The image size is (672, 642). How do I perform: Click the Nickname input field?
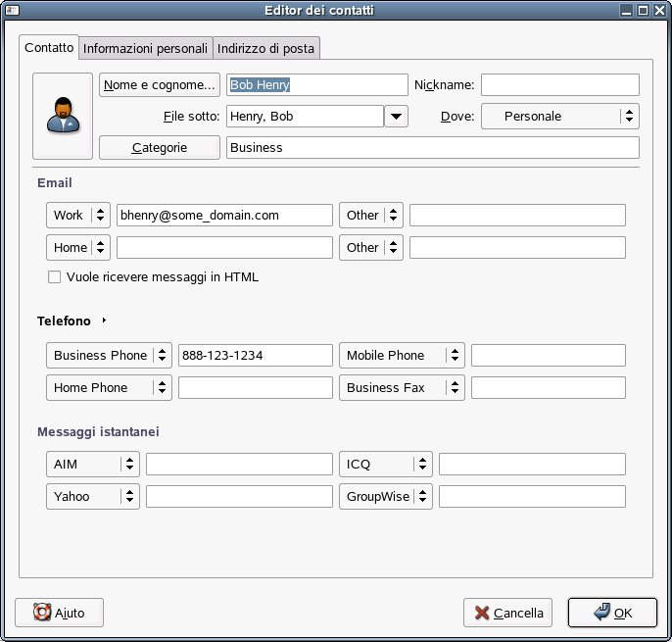560,85
